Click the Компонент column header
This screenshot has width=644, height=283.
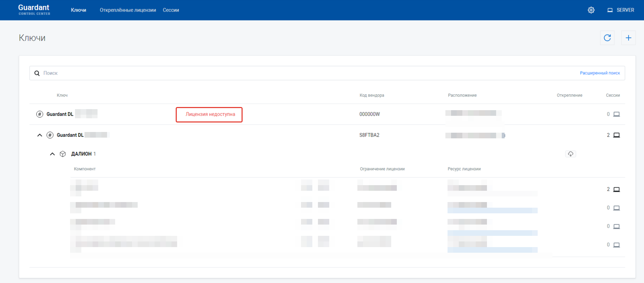85,169
